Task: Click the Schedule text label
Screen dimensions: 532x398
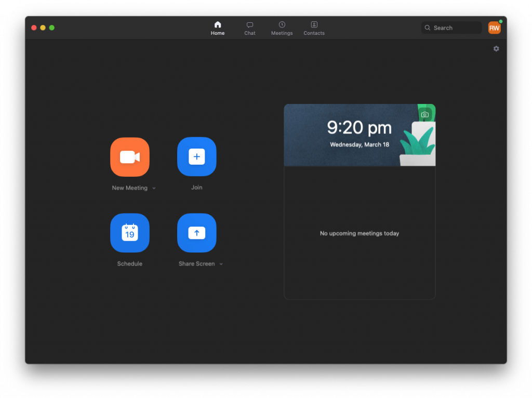Action: [129, 263]
